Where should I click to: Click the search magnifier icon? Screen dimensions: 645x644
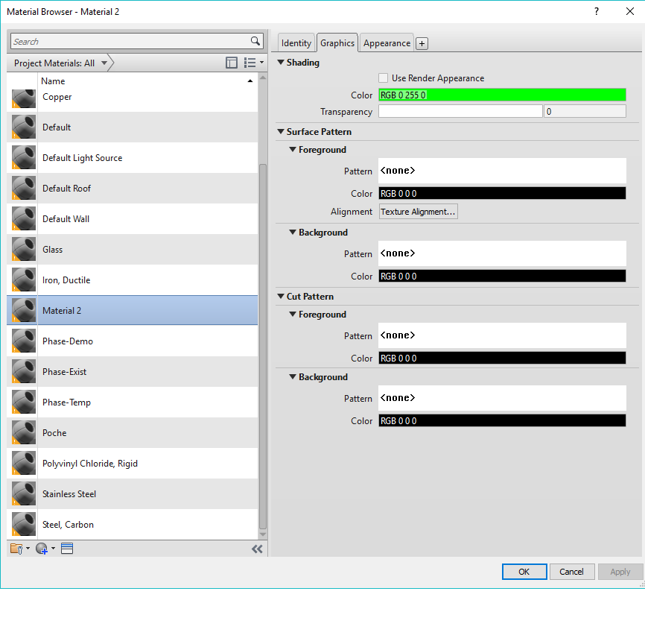coord(255,41)
